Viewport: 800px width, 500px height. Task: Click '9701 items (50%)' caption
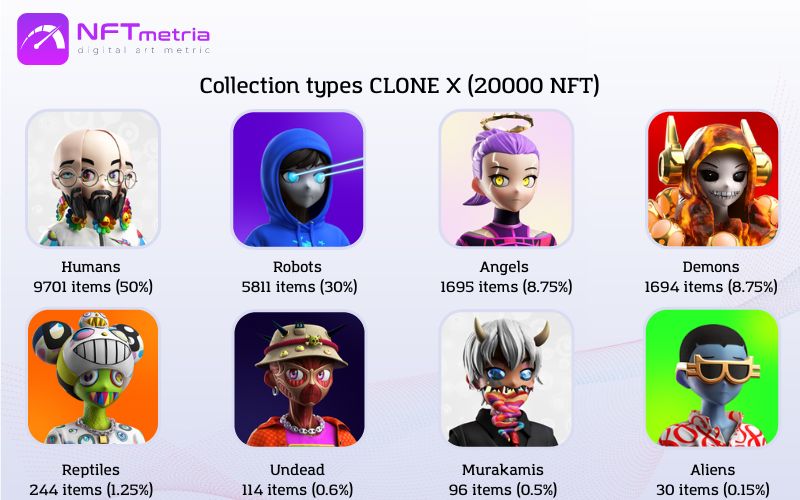coord(93,287)
